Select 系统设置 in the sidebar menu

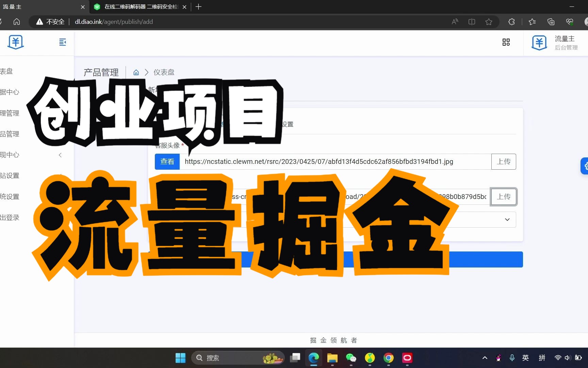tap(10, 196)
